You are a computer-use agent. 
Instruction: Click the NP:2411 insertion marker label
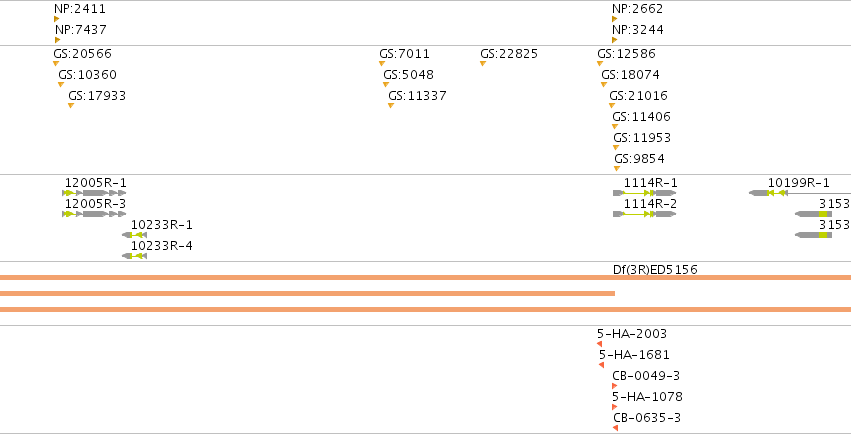point(80,9)
